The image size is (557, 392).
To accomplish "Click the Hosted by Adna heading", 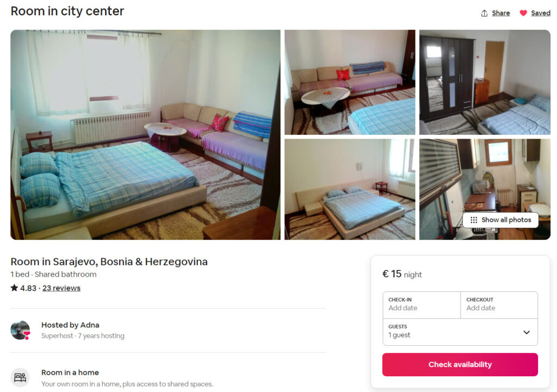I will pyautogui.click(x=70, y=325).
